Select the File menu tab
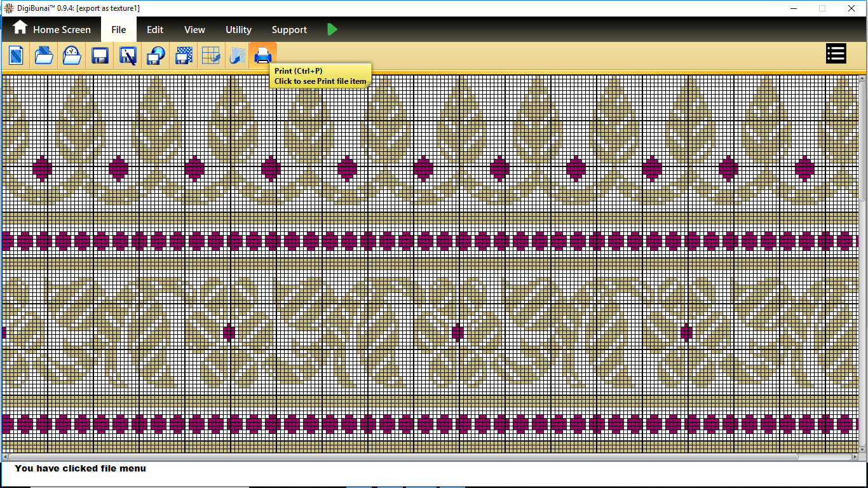Screen dimensions: 868x488 (x=118, y=30)
